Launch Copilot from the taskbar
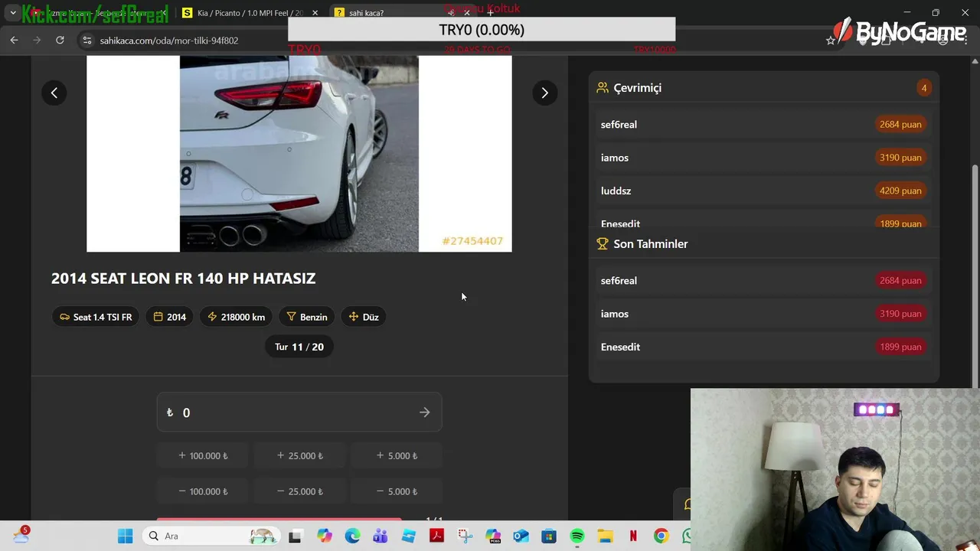980x551 pixels. point(325,536)
